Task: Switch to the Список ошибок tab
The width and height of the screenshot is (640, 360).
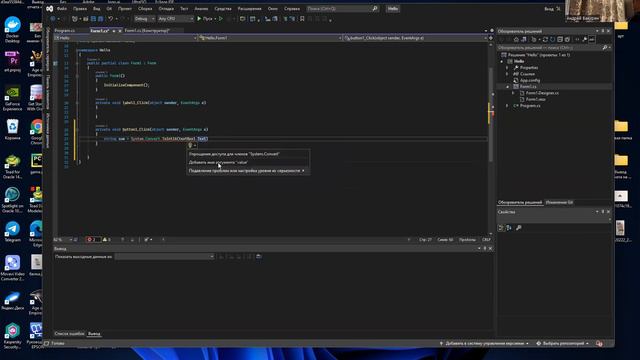Action: click(x=69, y=334)
